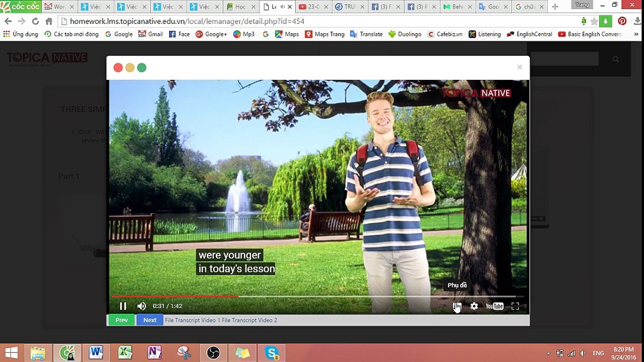Switch to the Wor Gmail tab
Image resolution: width=644 pixels, height=362 pixels.
tap(59, 7)
